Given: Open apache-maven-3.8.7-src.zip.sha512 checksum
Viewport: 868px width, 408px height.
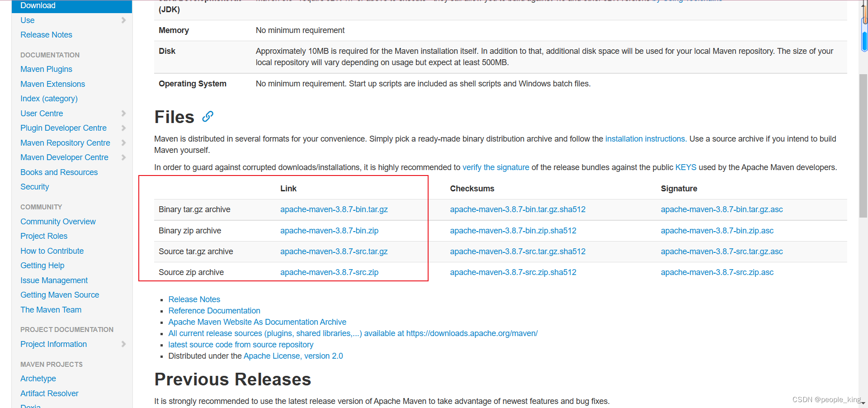Looking at the screenshot, I should pyautogui.click(x=513, y=272).
